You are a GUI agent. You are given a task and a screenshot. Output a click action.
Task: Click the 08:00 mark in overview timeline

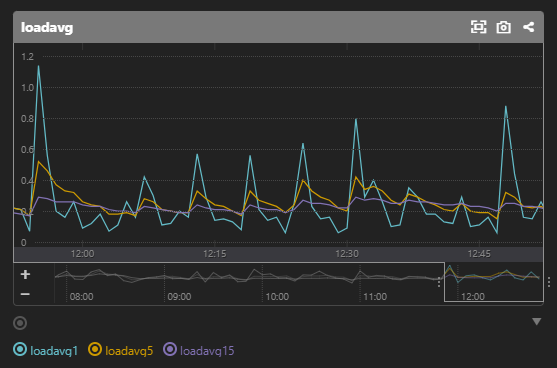[81, 297]
